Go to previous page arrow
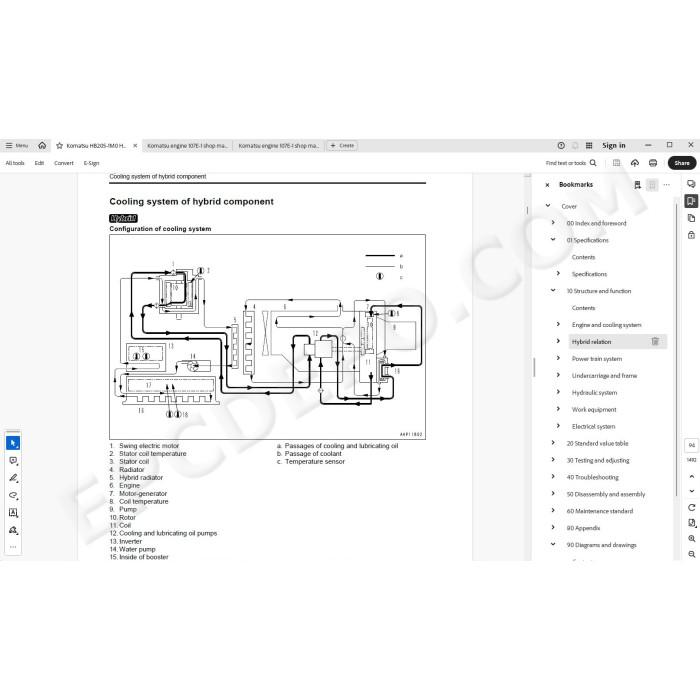 coord(692,476)
